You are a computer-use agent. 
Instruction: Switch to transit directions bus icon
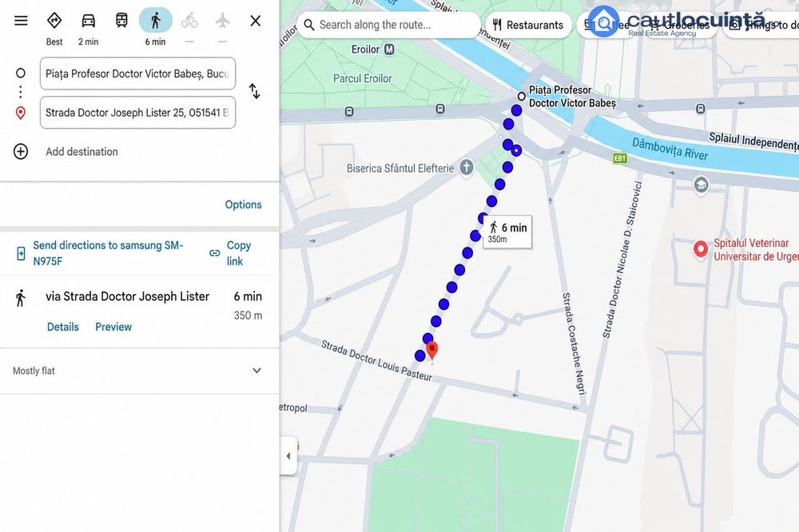coord(121,21)
